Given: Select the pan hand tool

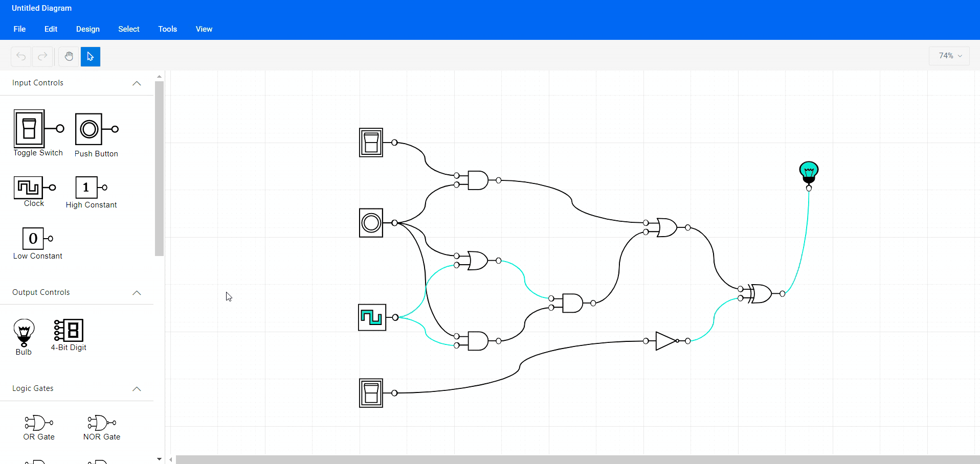Looking at the screenshot, I should (69, 56).
